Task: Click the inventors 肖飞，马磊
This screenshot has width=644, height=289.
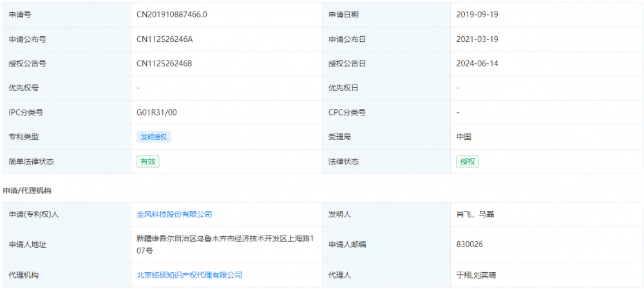Action: pos(477,214)
